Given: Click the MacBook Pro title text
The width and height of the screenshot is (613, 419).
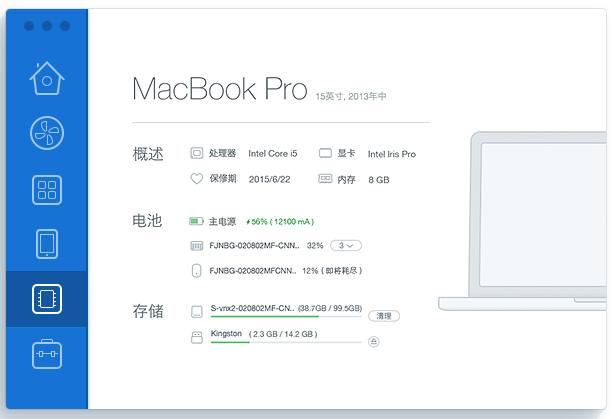Looking at the screenshot, I should coord(219,89).
